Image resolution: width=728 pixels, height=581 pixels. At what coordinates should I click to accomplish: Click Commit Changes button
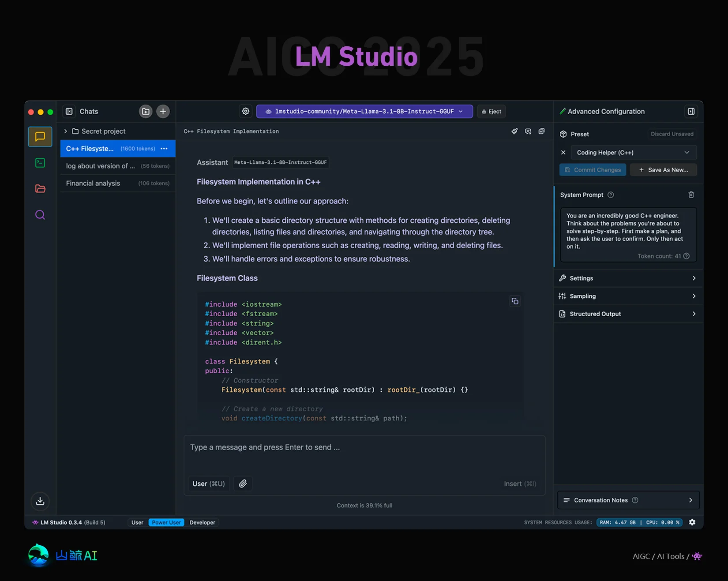593,170
